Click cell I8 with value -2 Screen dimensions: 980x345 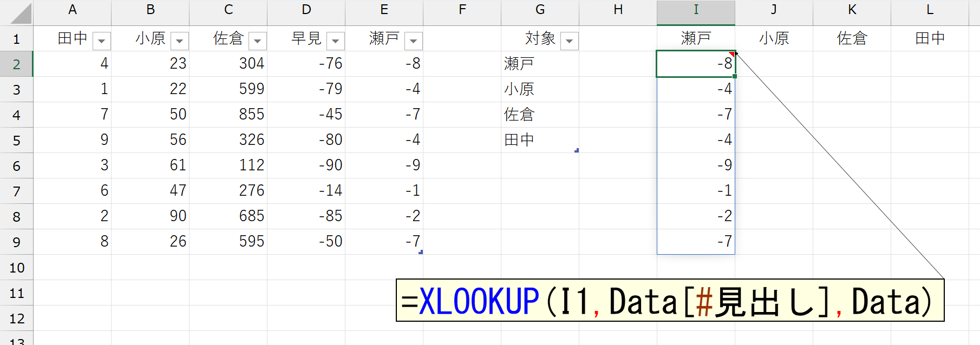tap(696, 216)
